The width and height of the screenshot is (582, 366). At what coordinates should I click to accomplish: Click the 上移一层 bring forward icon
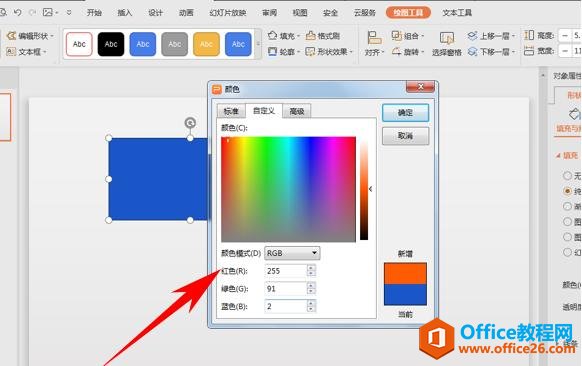[x=472, y=36]
